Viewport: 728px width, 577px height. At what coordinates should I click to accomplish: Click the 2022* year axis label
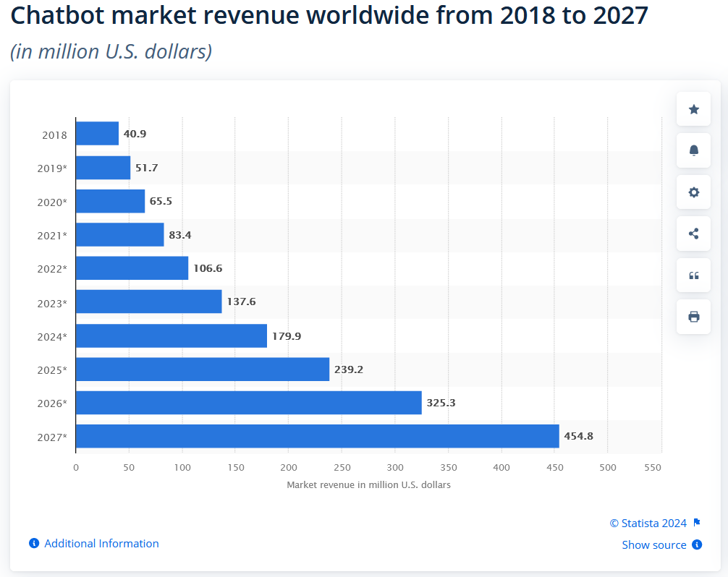pos(52,269)
